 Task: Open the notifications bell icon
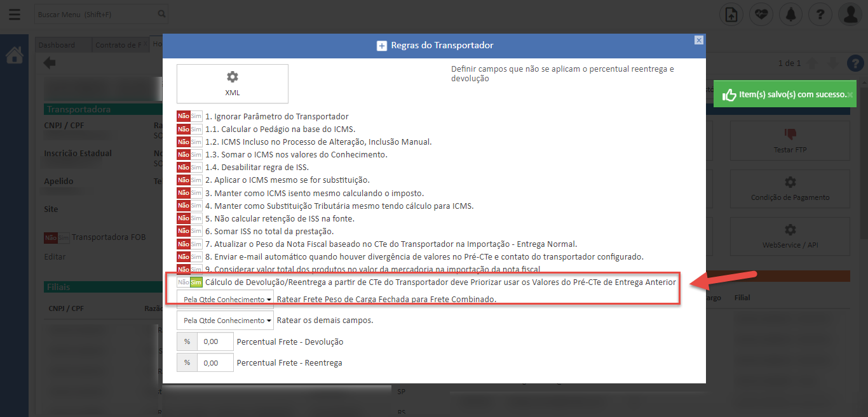coord(790,15)
